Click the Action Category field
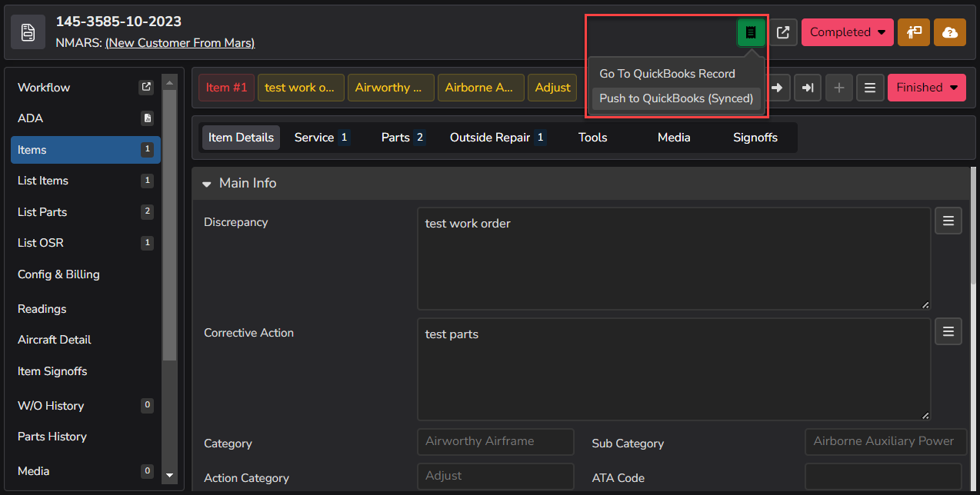This screenshot has height=495, width=980. (496, 477)
